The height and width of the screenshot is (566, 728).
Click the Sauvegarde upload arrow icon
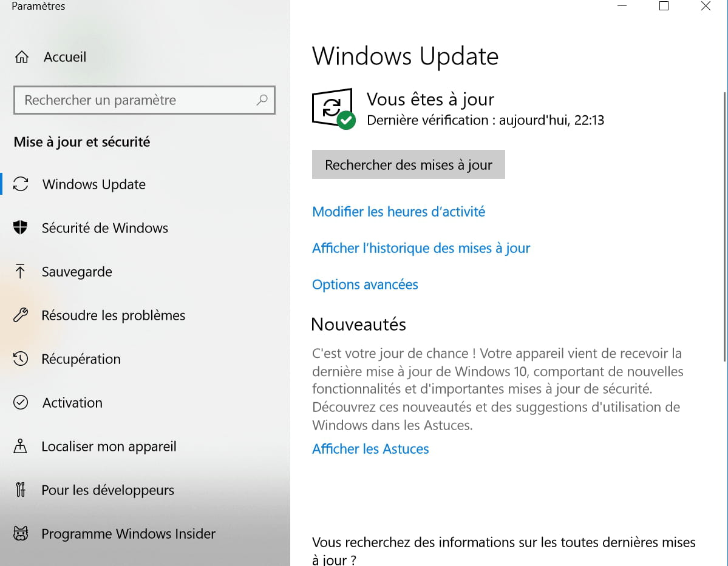coord(20,271)
